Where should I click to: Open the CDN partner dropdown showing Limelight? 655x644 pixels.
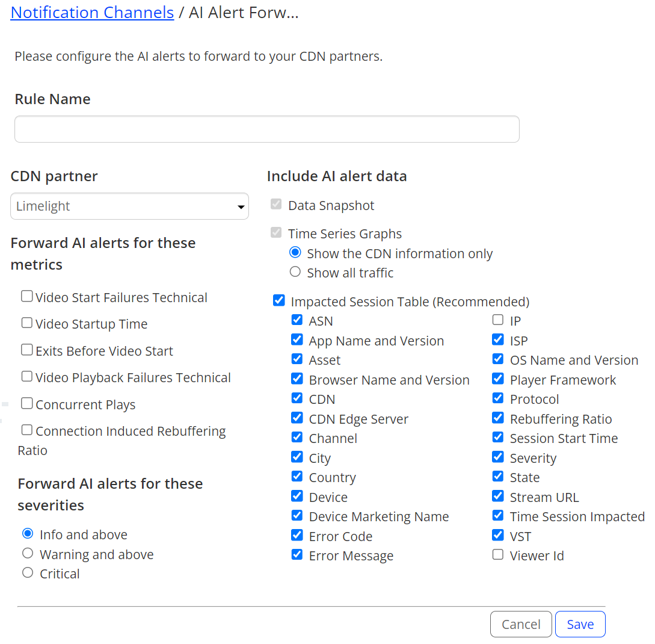point(129,206)
